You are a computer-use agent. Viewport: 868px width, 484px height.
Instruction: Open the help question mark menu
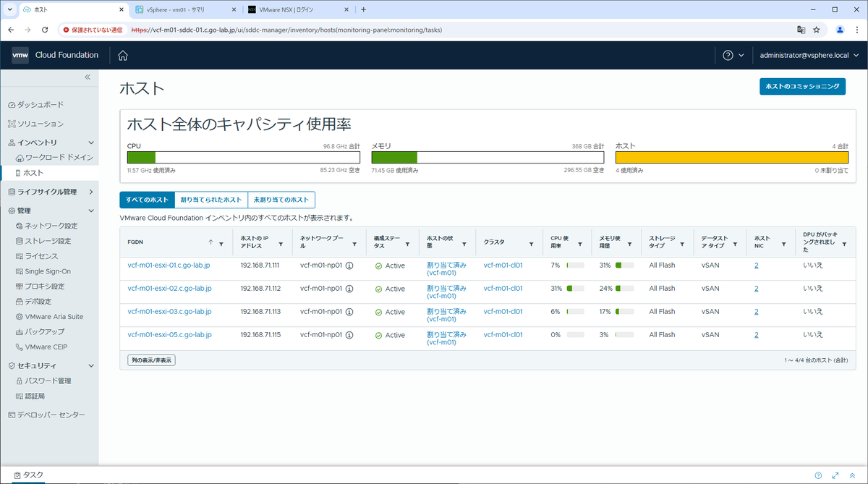pos(733,55)
